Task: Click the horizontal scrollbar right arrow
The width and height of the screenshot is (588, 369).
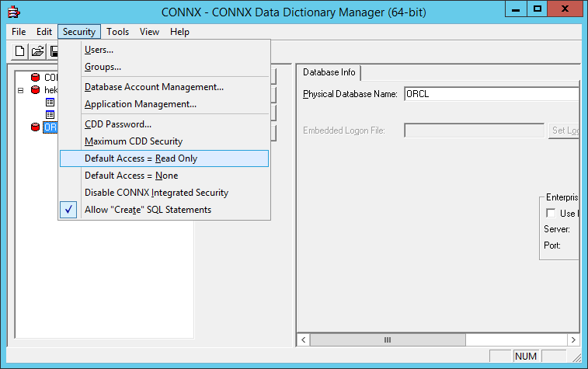Action: [573, 339]
